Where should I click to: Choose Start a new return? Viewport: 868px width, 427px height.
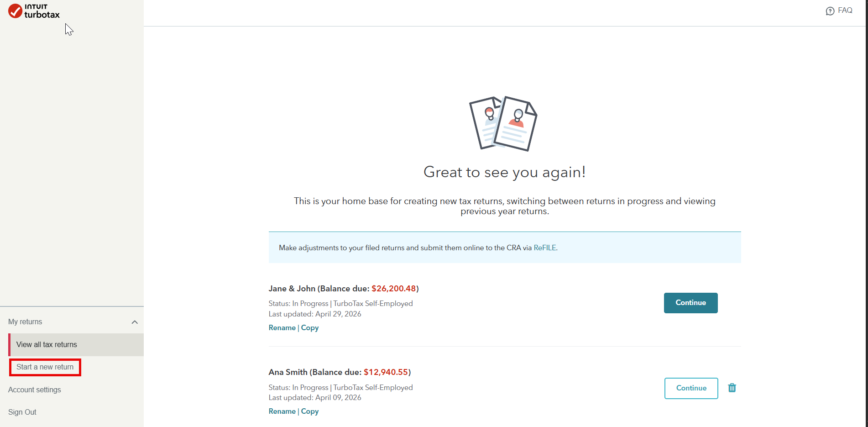[x=45, y=367]
